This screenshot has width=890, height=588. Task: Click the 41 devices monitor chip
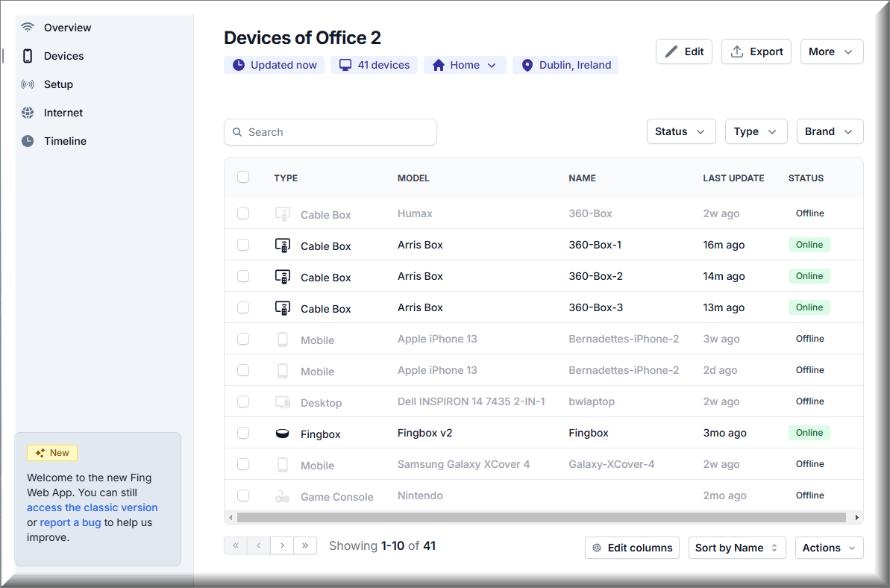[374, 65]
